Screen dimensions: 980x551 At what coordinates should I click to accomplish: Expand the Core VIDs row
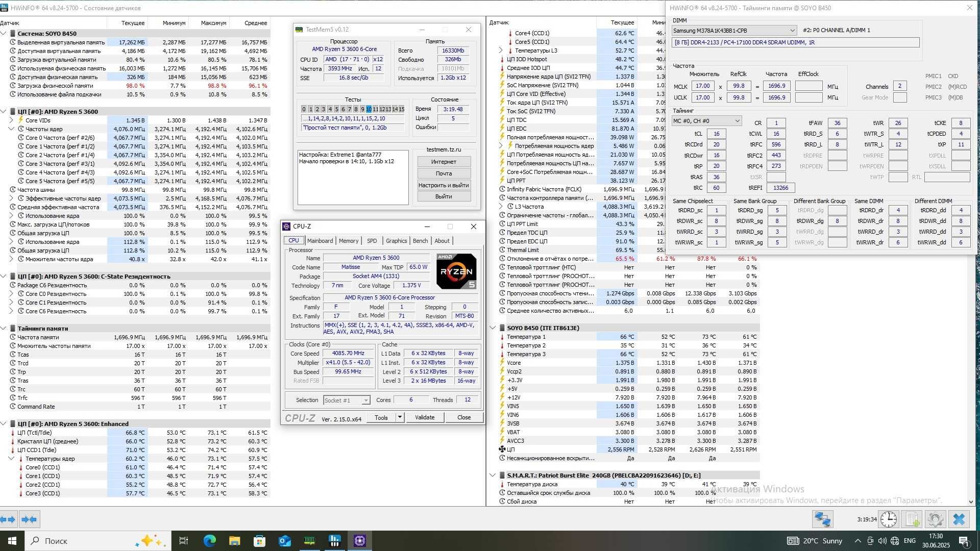(x=11, y=120)
